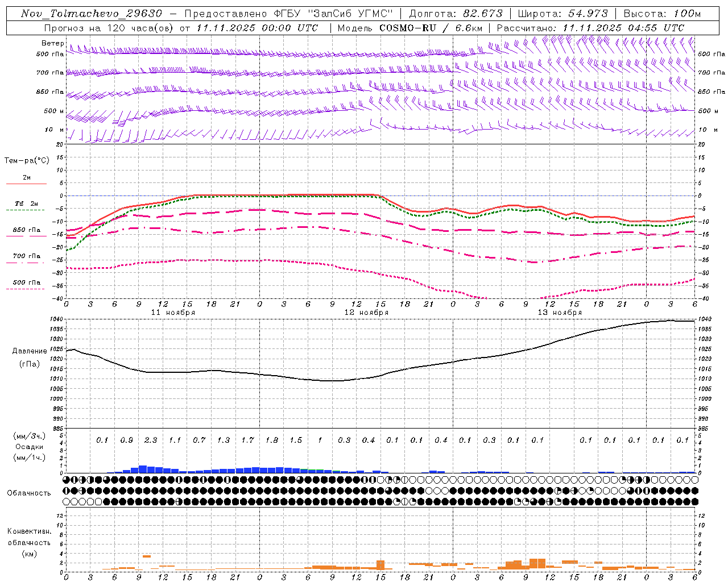The image size is (728, 582).
Task: Select the 1.8 precipitation value
Action: [x=272, y=440]
